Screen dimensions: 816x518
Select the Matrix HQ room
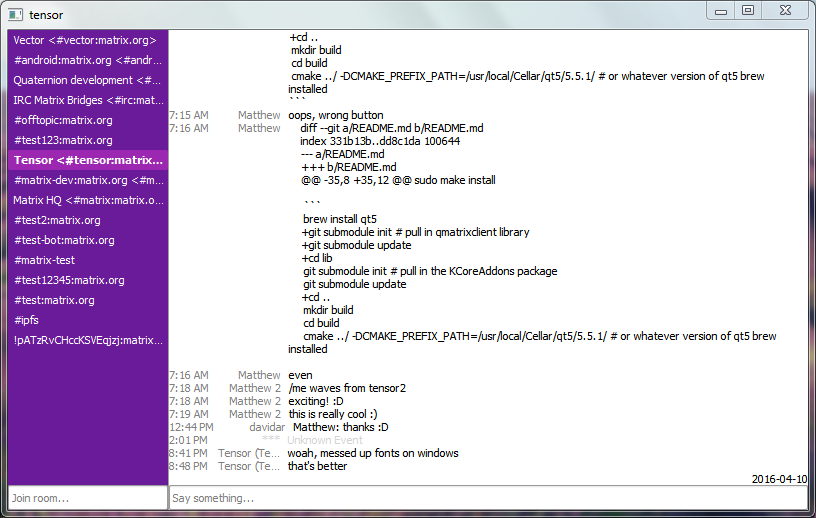(x=87, y=200)
